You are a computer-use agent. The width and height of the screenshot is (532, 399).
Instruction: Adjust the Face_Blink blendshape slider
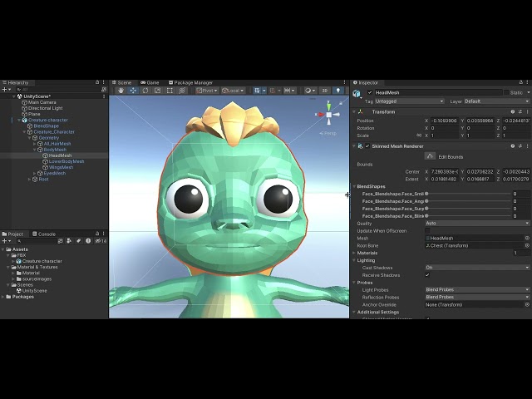[x=469, y=216]
